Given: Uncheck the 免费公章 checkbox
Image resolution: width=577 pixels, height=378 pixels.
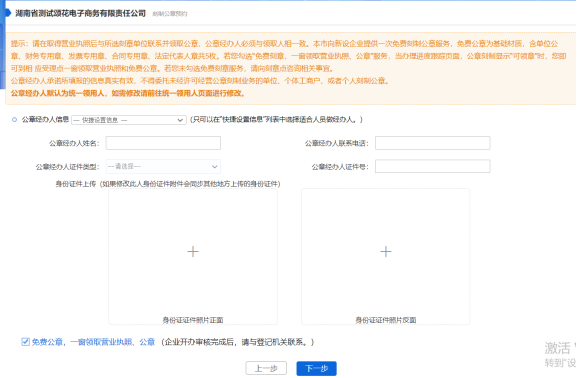Looking at the screenshot, I should pyautogui.click(x=25, y=342).
